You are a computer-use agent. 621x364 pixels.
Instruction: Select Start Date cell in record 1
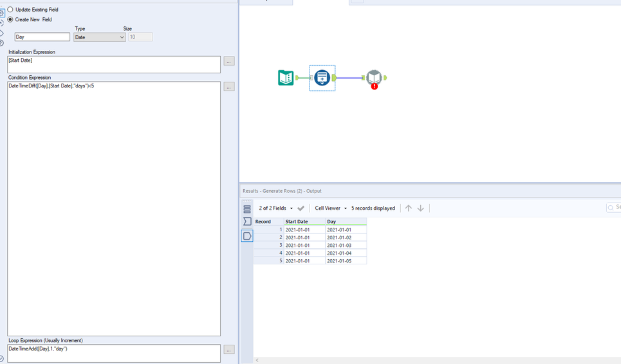(x=304, y=230)
